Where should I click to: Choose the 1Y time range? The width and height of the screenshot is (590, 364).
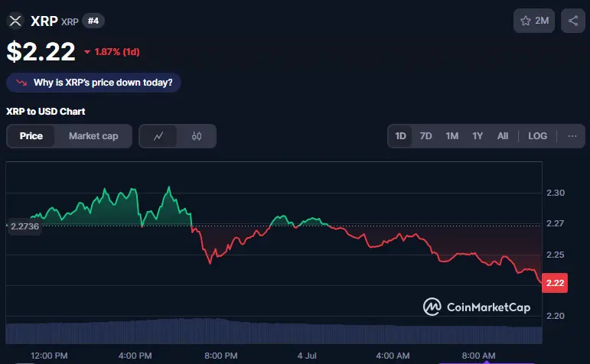[478, 136]
